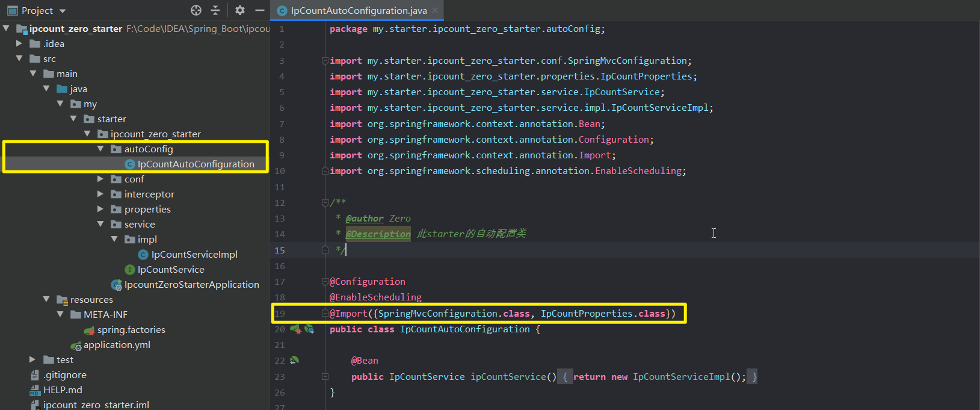Expand the properties package
The height and width of the screenshot is (410, 980).
(x=100, y=209)
